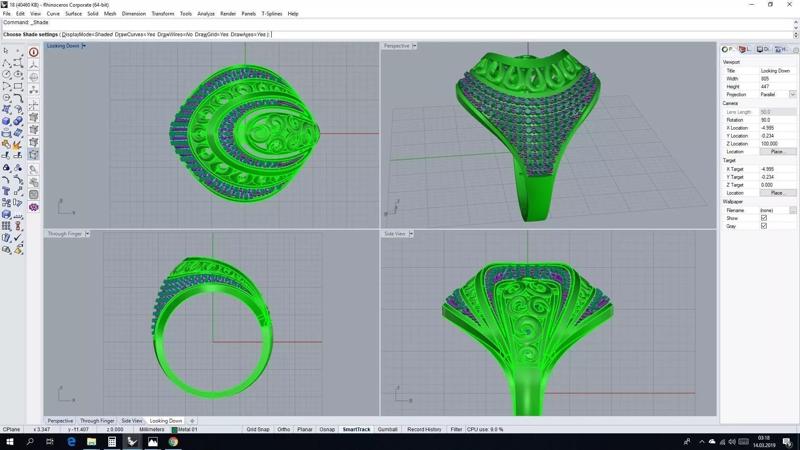Click the Array grid tool
800x450 pixels.
coord(6,225)
